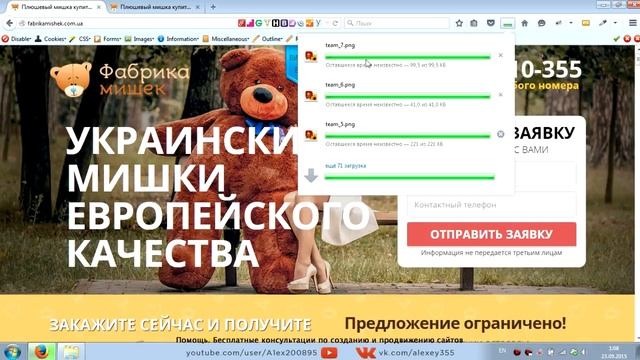Close the second browser tab
Screen dimensions: 640x360
198,7
